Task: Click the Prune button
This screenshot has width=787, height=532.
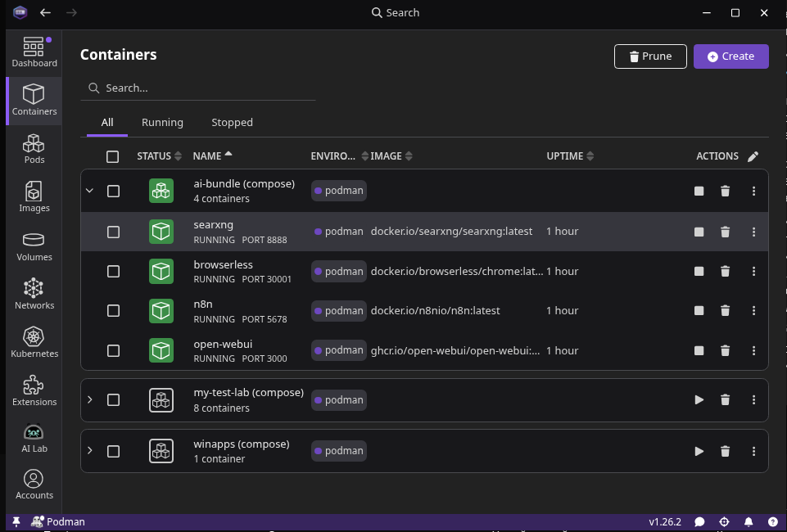Action: (x=650, y=56)
